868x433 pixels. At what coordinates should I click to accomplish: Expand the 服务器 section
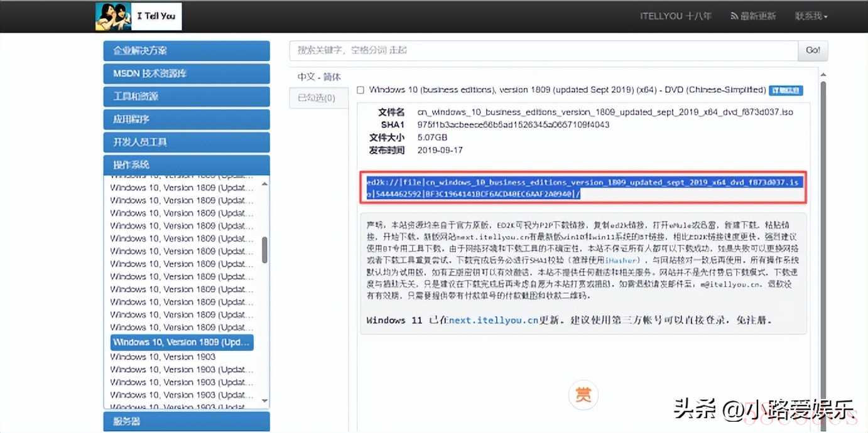tap(187, 421)
